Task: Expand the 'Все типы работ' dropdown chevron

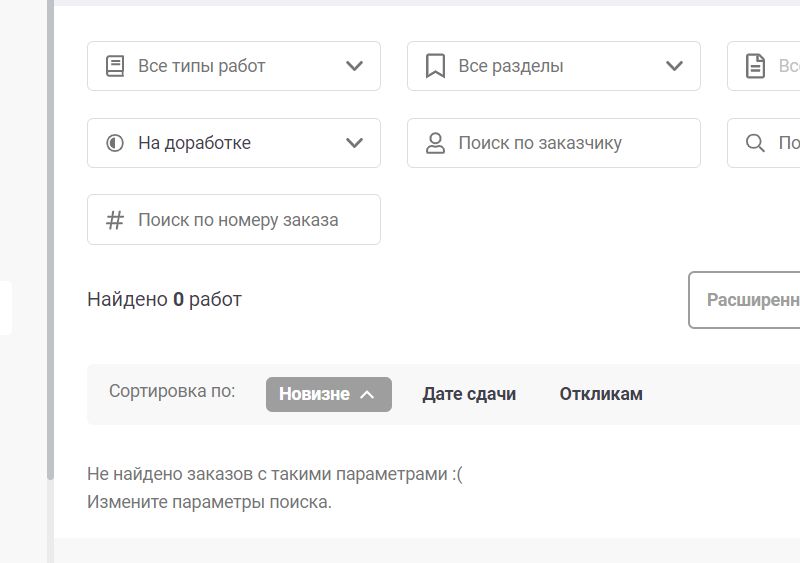Action: tap(354, 66)
